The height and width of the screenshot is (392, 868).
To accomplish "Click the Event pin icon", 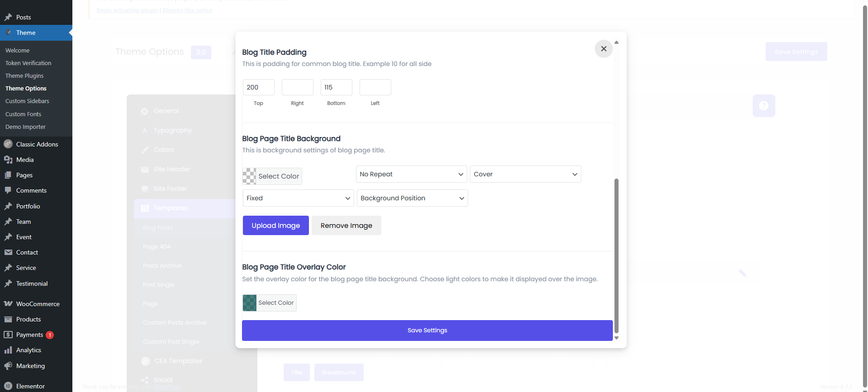I will 8,237.
